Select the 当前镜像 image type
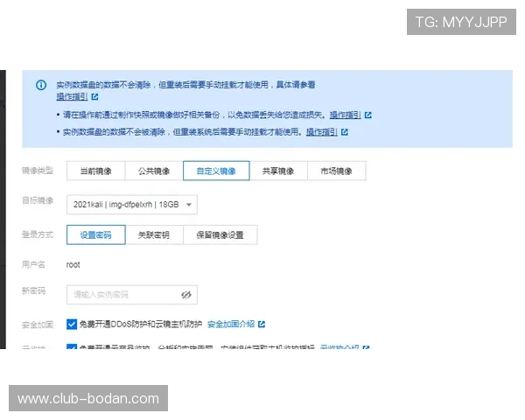 (95, 171)
